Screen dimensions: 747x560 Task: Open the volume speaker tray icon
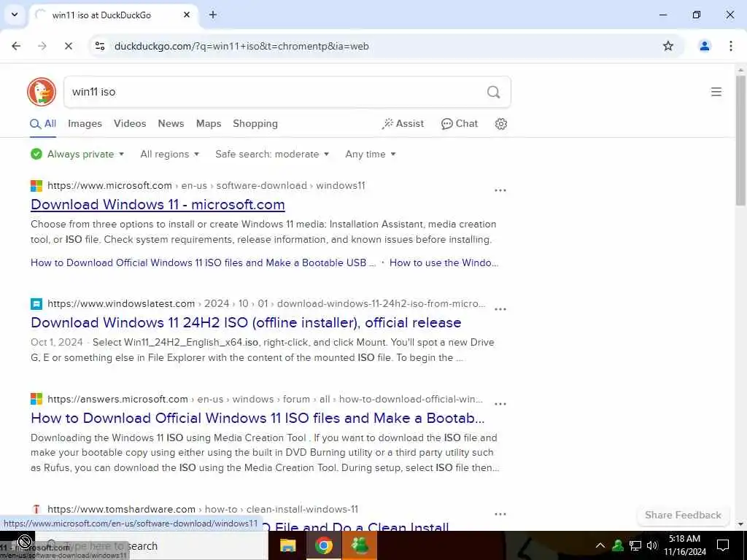[x=652, y=545]
